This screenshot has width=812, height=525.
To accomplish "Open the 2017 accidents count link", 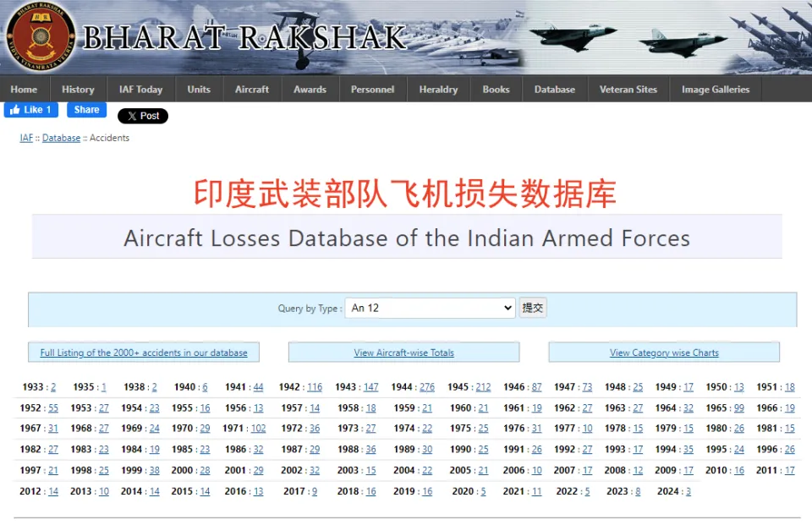I will pos(315,491).
